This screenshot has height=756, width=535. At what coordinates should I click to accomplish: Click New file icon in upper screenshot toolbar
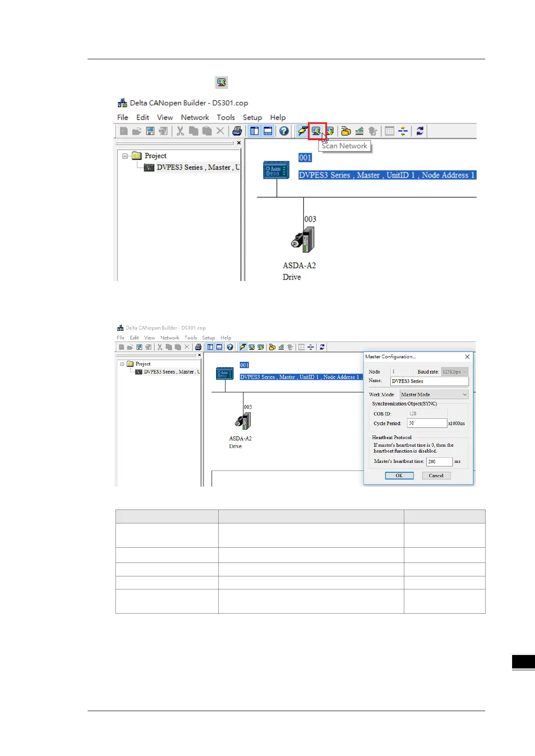click(124, 131)
